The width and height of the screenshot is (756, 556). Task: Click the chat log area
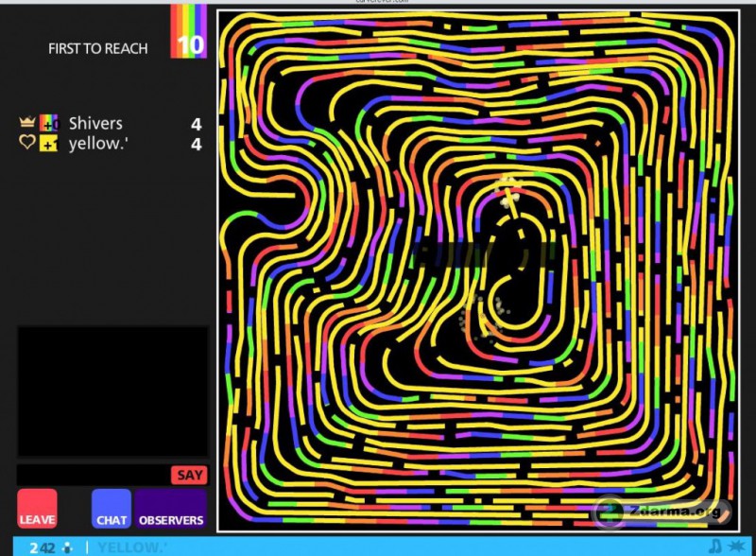click(112, 391)
